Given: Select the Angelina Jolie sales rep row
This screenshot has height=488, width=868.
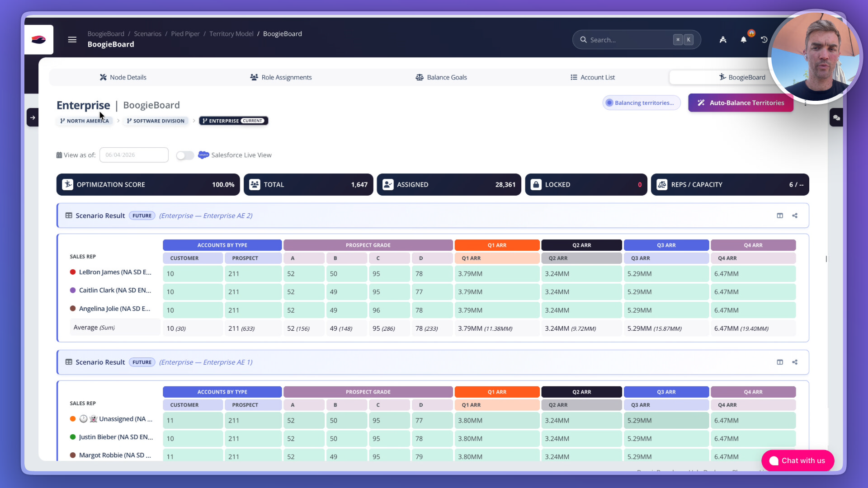Looking at the screenshot, I should coord(433,310).
